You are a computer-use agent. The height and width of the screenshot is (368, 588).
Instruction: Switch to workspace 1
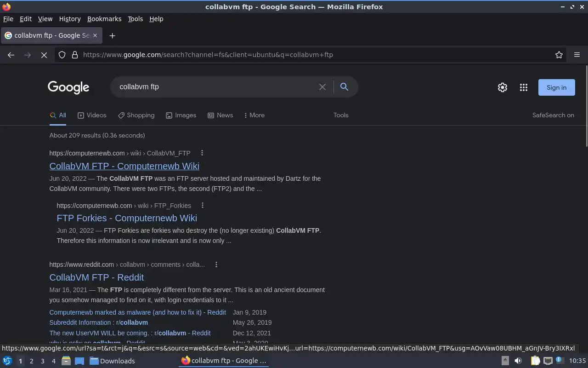tap(20, 361)
